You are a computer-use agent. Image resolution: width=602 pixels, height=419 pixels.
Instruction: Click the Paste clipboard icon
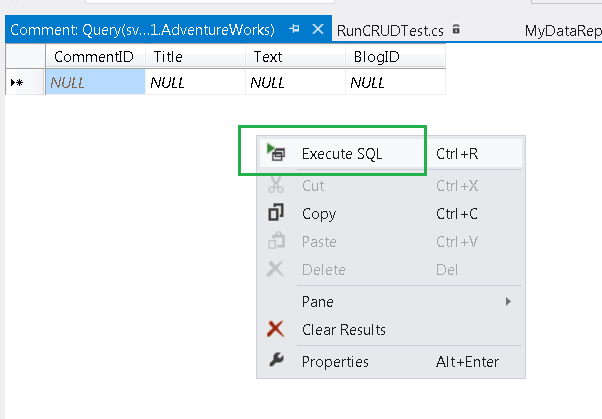(x=277, y=241)
